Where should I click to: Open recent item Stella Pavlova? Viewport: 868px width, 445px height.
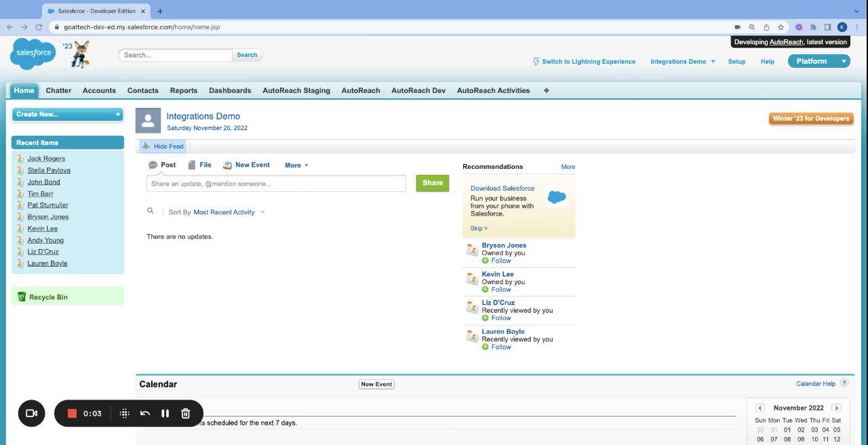49,170
